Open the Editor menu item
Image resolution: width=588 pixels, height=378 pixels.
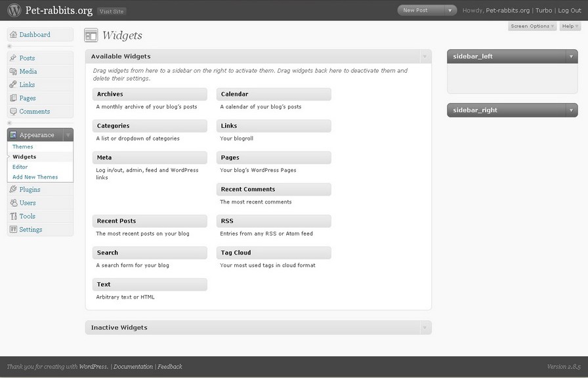[20, 167]
